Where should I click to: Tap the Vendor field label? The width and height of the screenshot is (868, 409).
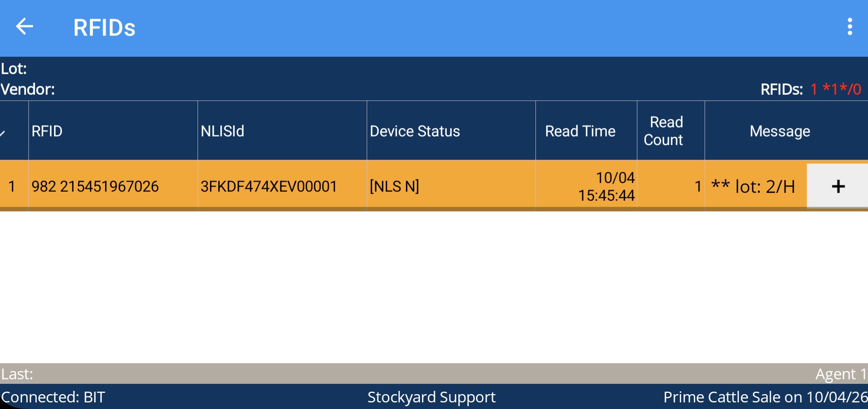coord(28,89)
